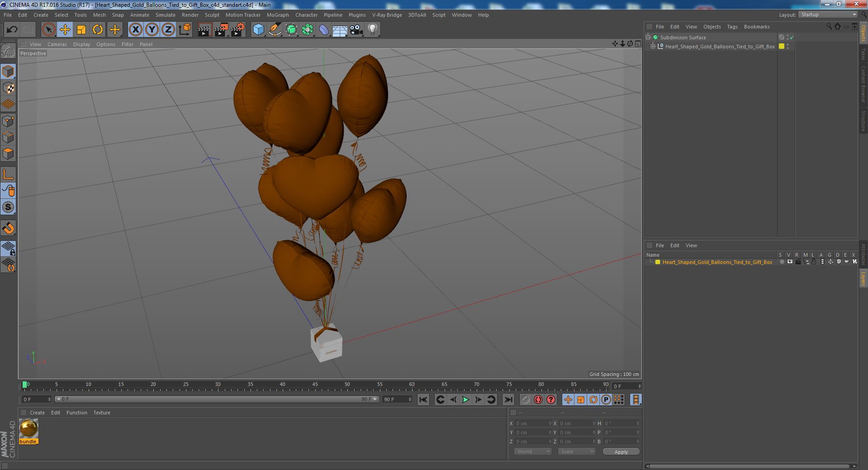Click Render View clapperboard icon
868x470 pixels.
click(x=204, y=30)
